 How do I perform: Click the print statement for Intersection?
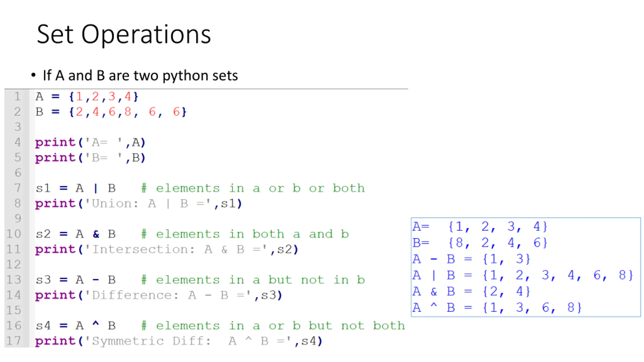(167, 249)
